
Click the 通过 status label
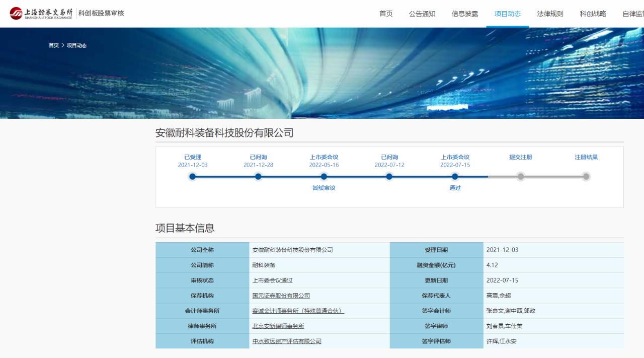click(455, 188)
